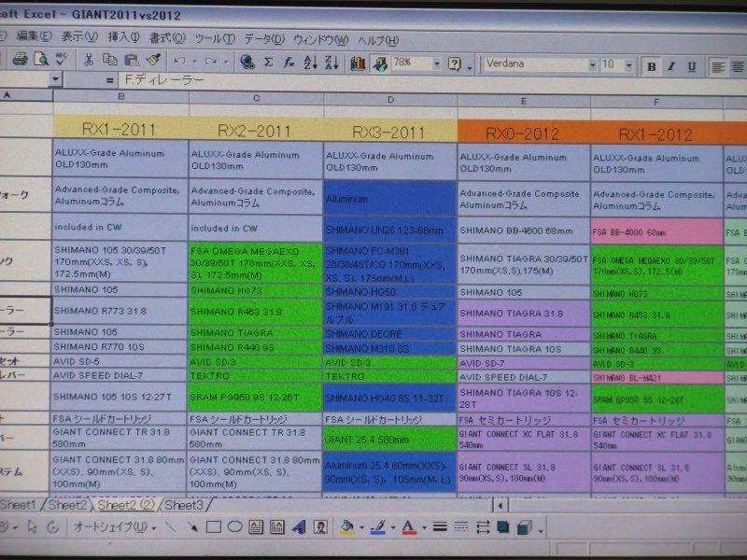Insert Clip Art from drawing toolbar
The height and width of the screenshot is (560, 747).
click(x=320, y=526)
